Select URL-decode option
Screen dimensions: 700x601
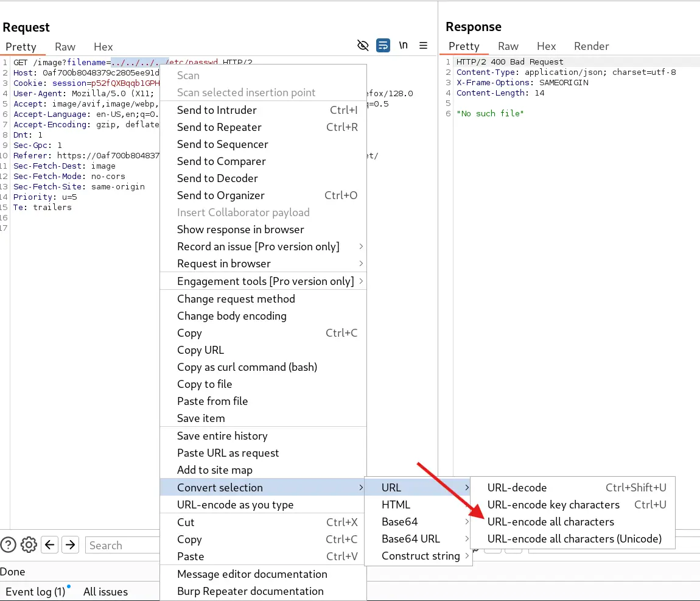(573, 487)
